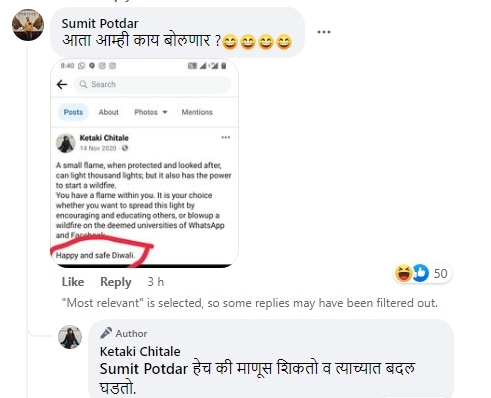Viewport: 491px width, 398px height.
Task: Click the laughing reaction emoji icon
Action: click(403, 273)
